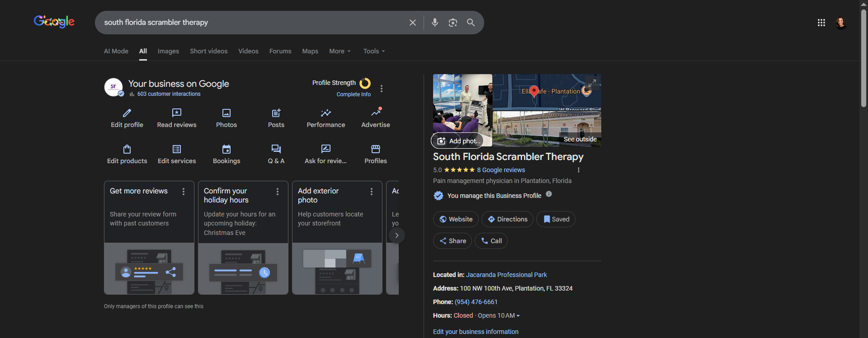View Performance stats

coord(326,118)
